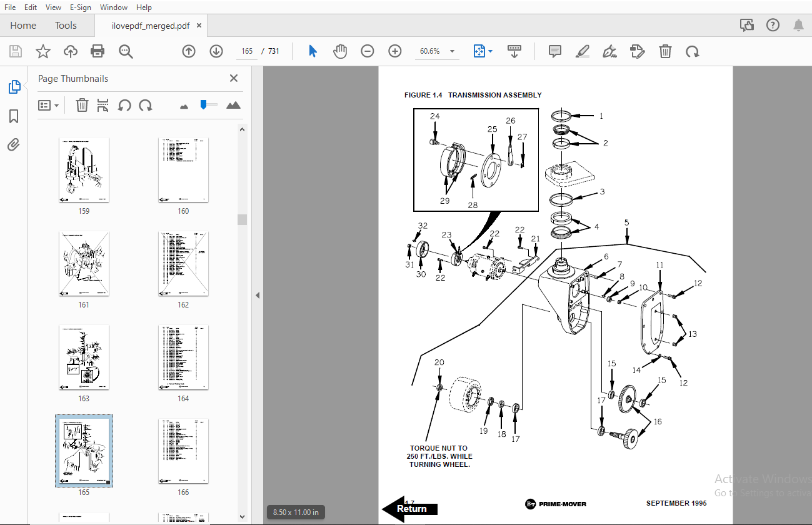Viewport: 812px width, 525px height.
Task: Click the thumbnails panel scrollbar thumb
Action: [242, 219]
